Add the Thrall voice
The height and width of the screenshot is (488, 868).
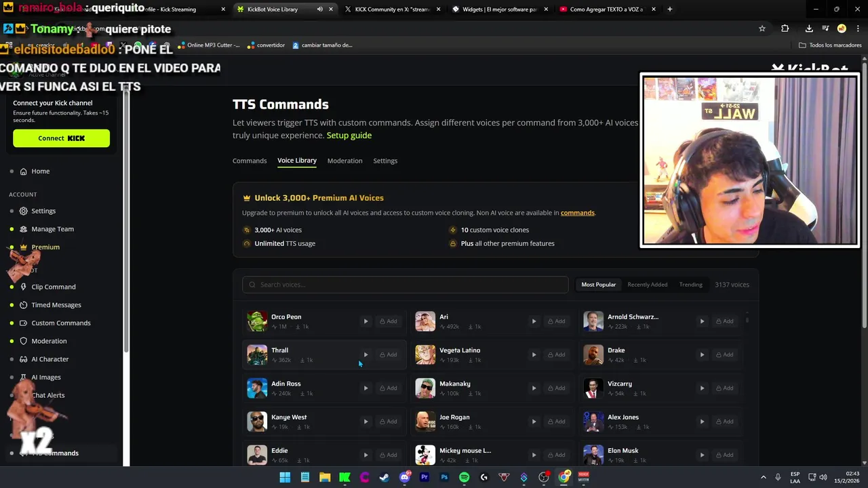pyautogui.click(x=389, y=354)
